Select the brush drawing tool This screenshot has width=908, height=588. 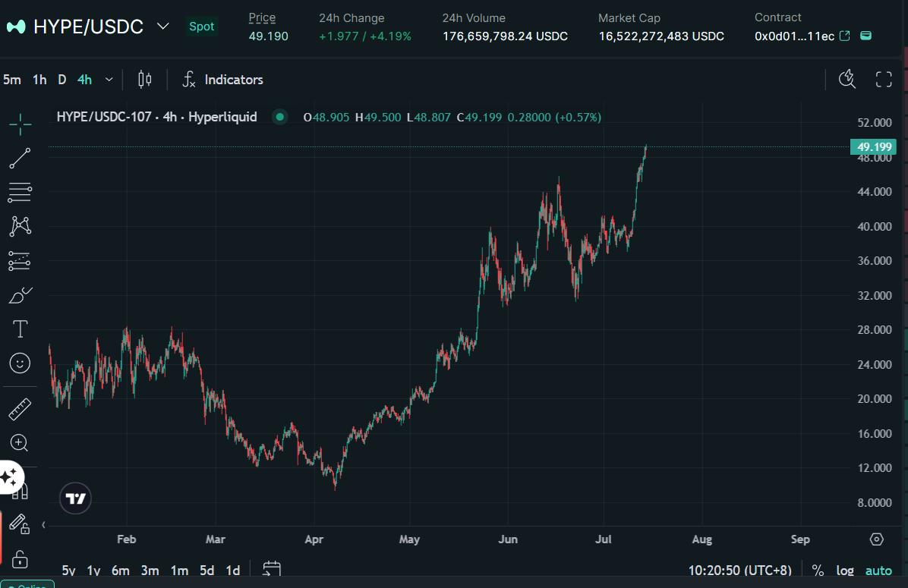19,294
